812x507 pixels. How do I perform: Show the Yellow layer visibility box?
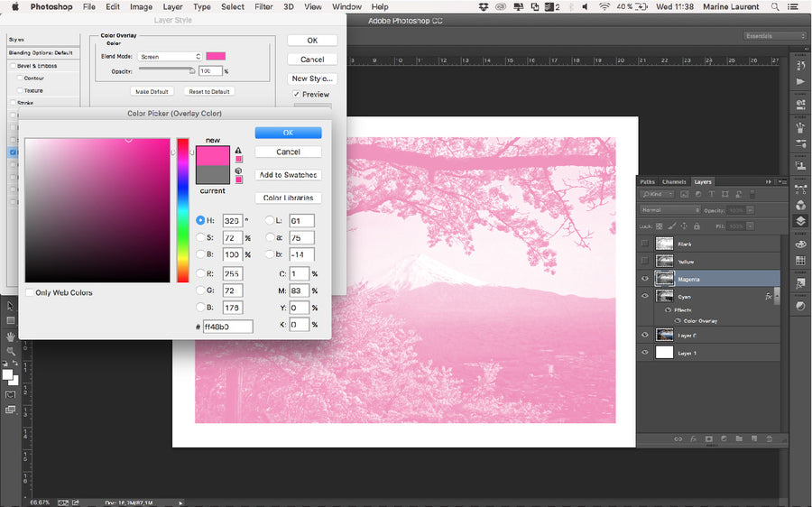645,261
